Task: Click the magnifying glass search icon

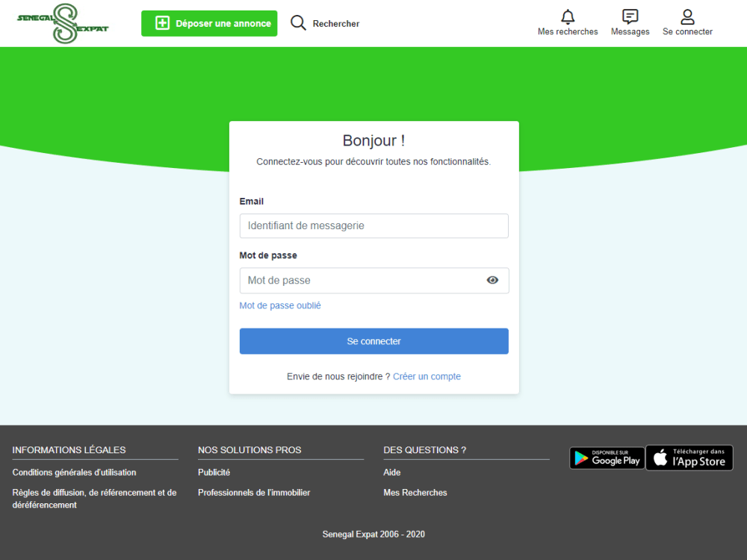Action: [x=298, y=23]
